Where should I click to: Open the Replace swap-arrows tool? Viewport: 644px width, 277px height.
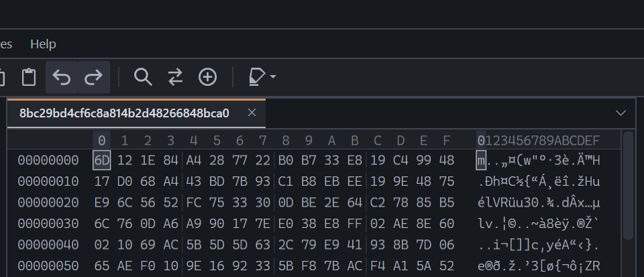(175, 77)
